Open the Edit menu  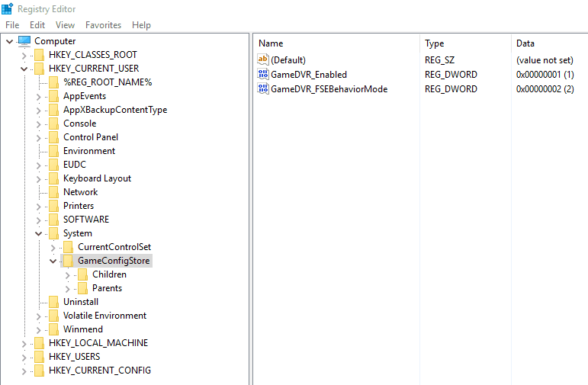click(37, 25)
